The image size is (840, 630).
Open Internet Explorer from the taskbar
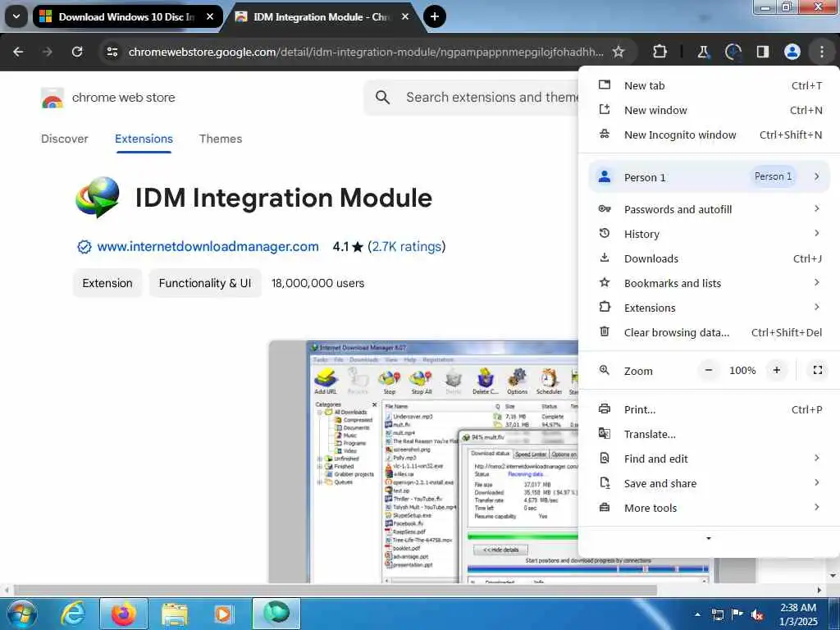[73, 614]
